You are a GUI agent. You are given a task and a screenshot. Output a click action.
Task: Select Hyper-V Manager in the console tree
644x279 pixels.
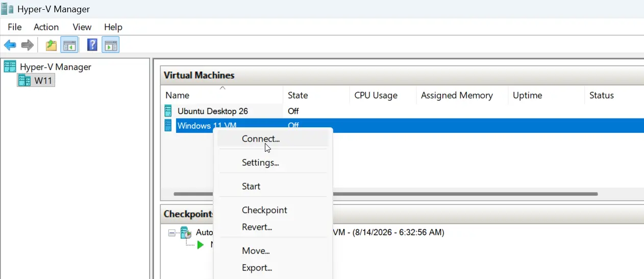(x=56, y=66)
